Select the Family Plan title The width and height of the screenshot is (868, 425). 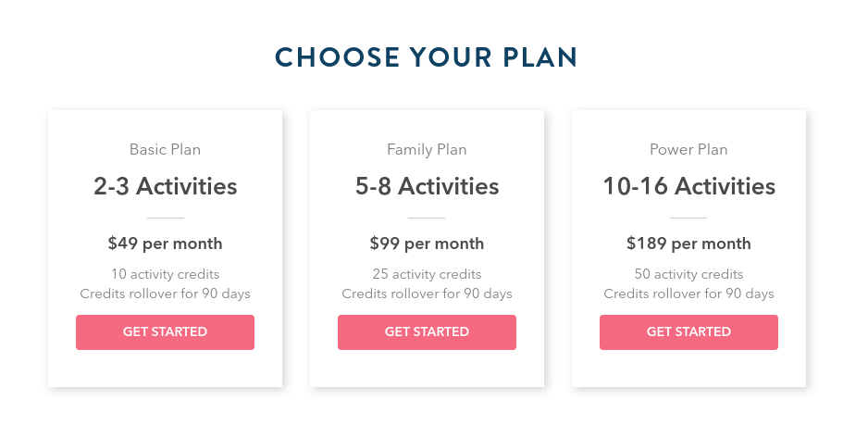(x=427, y=150)
